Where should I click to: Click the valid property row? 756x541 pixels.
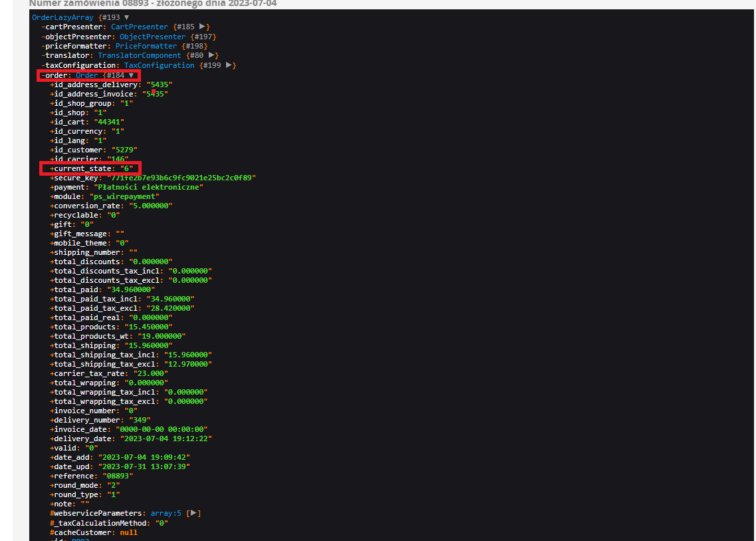point(74,448)
